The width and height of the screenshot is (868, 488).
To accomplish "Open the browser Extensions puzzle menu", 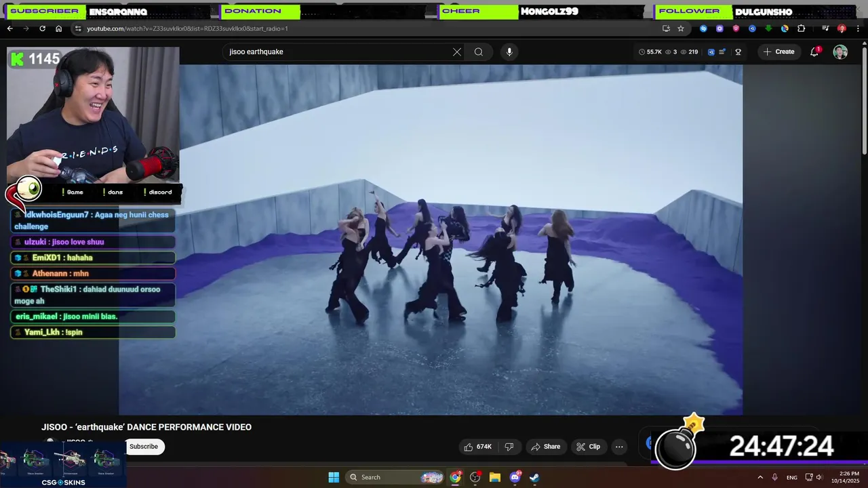I will (801, 28).
